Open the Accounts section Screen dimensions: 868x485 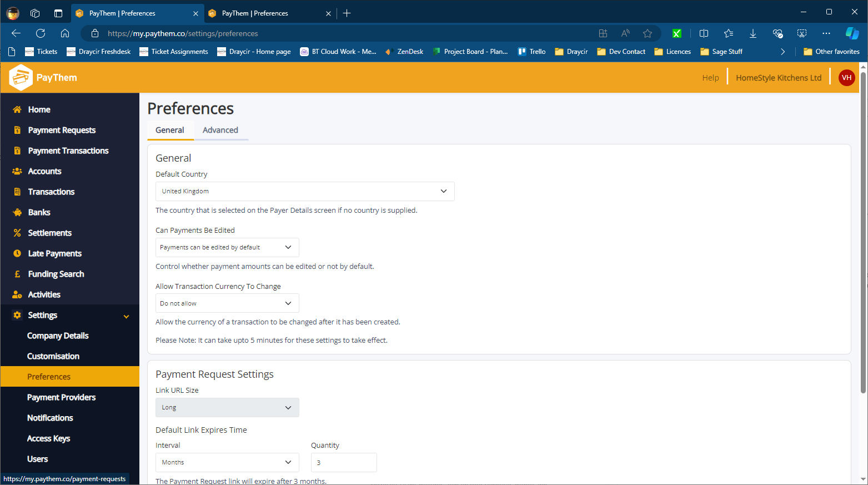44,171
